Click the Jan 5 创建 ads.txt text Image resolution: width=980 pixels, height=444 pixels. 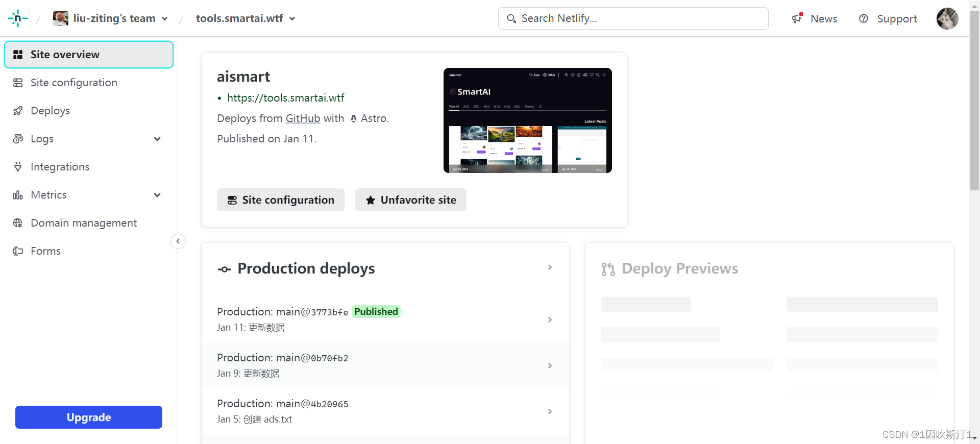(255, 420)
